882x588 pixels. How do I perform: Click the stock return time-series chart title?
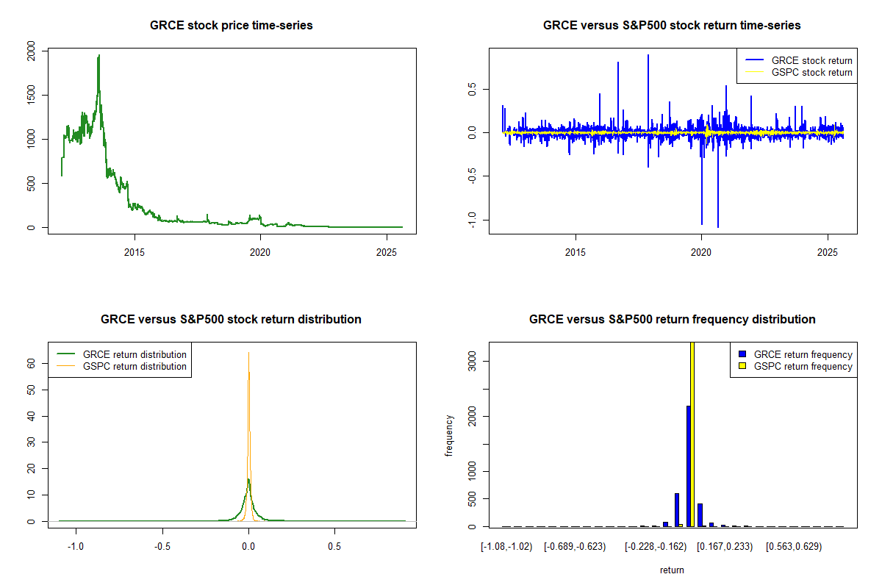point(672,26)
